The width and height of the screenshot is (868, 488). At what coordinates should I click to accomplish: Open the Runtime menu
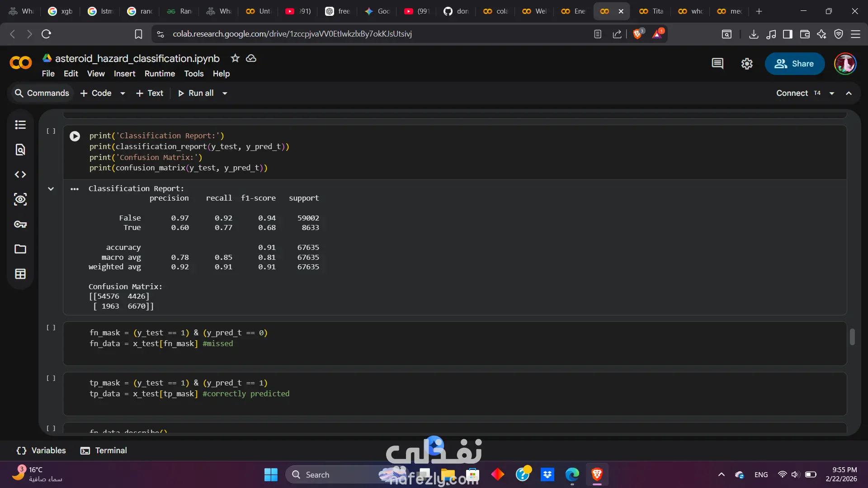point(160,74)
